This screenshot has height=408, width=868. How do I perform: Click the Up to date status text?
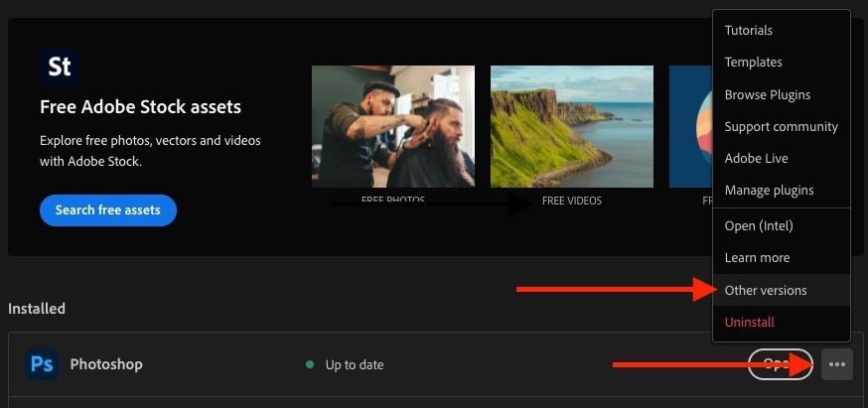[355, 365]
